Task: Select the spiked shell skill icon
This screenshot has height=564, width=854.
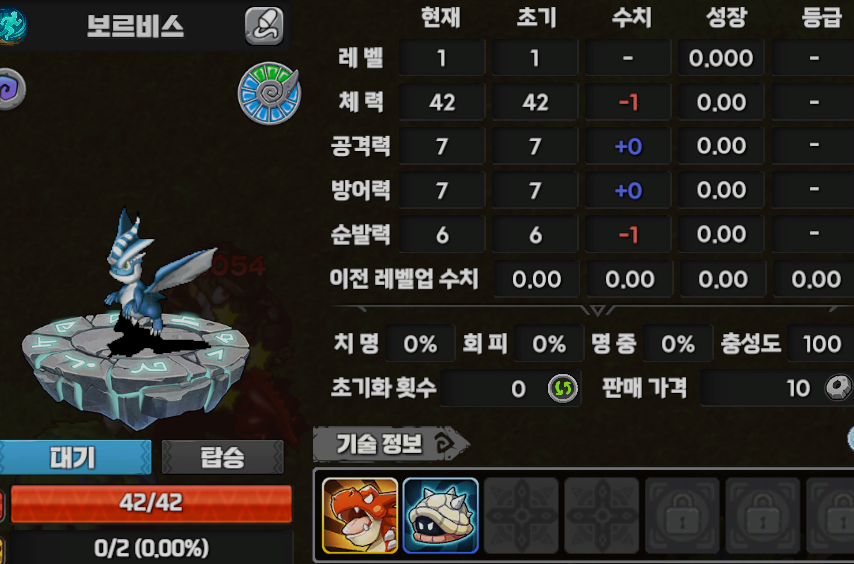Action: point(441,516)
